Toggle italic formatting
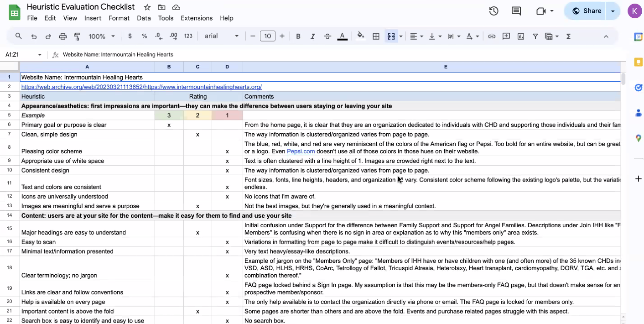 point(313,36)
